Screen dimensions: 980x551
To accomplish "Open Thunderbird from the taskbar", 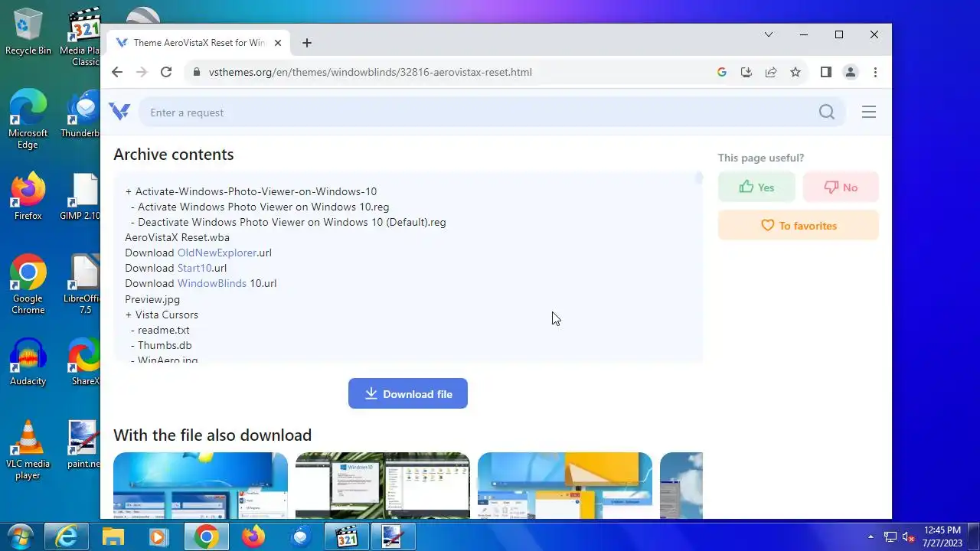I will (300, 537).
